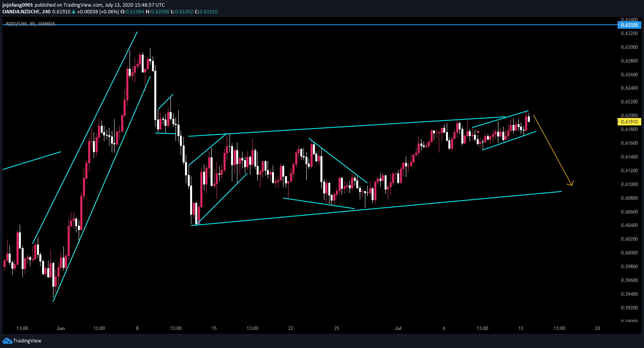Click the 0.62600 price axis label

tap(629, 75)
